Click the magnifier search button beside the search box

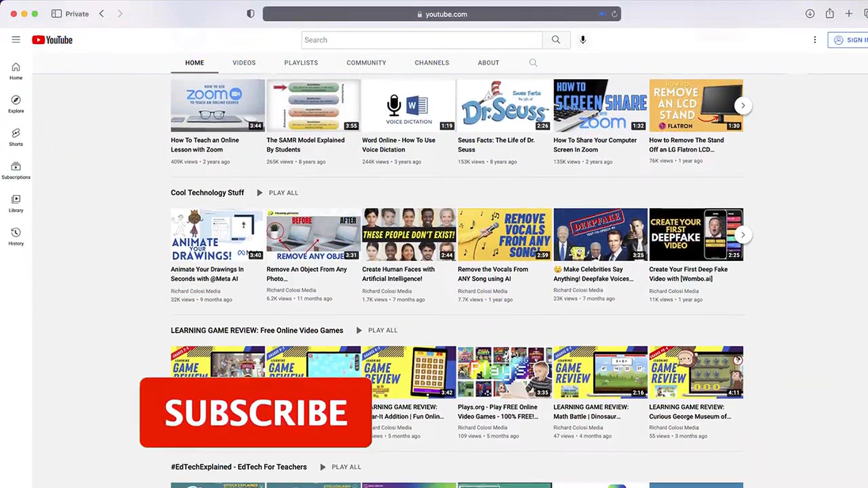(x=556, y=40)
